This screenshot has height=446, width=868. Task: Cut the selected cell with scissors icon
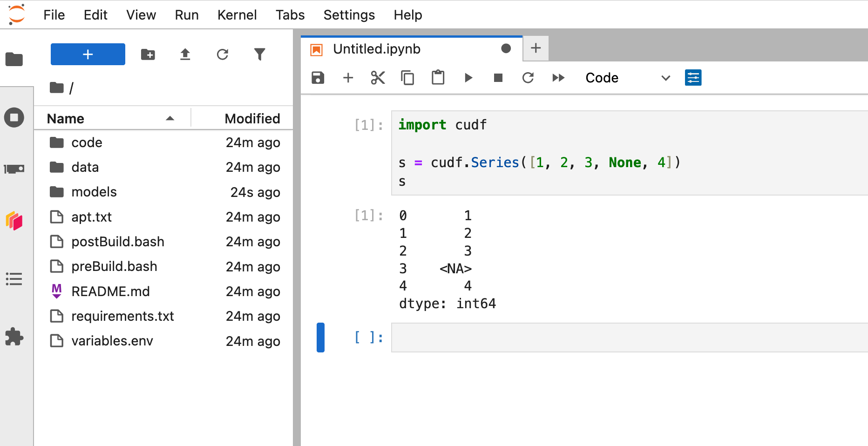tap(378, 78)
